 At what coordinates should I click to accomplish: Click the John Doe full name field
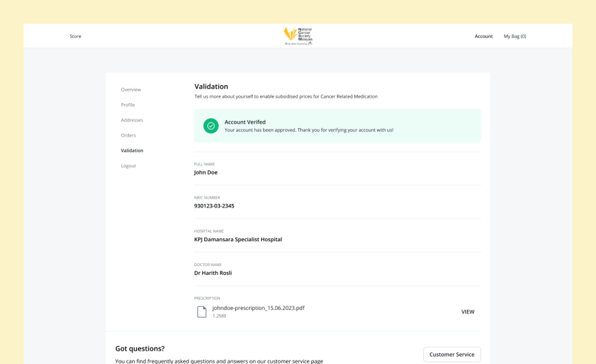click(206, 172)
